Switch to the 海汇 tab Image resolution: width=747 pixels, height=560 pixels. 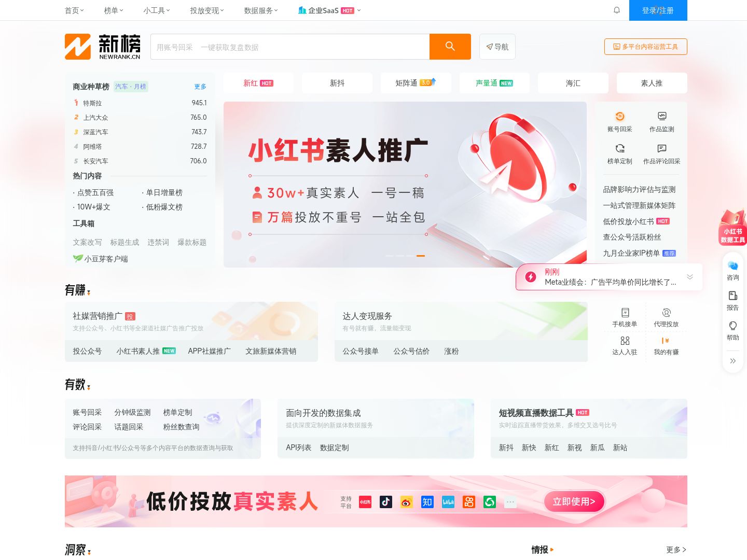[x=573, y=83]
